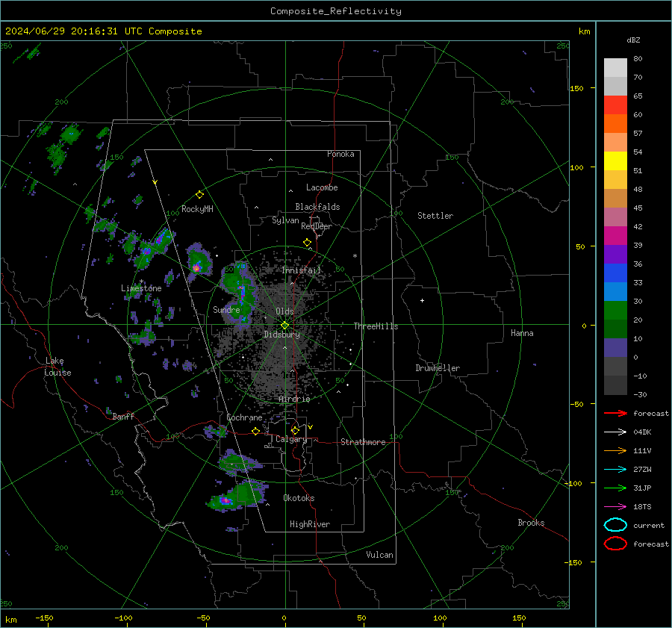Click the red forecast ellipse legend icon
Viewport: 672px width, 628px height.
coord(615,544)
